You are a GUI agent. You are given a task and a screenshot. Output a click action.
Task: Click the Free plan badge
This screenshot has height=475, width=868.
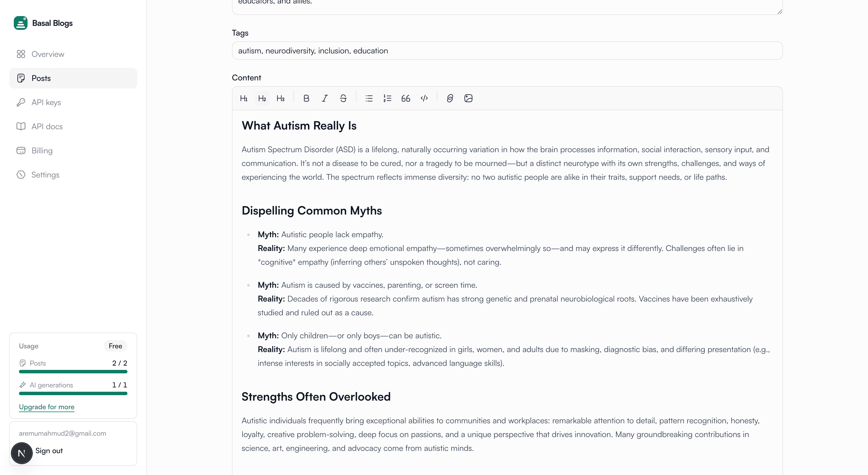115,346
